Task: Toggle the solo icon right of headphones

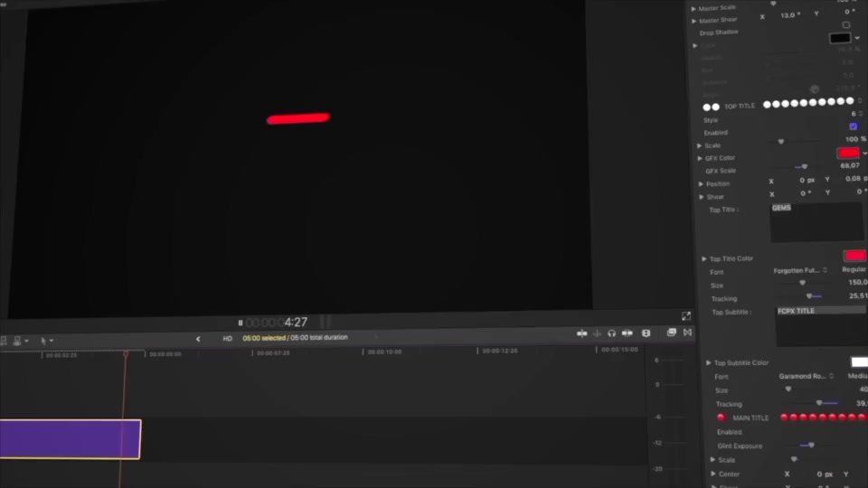Action: [627, 333]
